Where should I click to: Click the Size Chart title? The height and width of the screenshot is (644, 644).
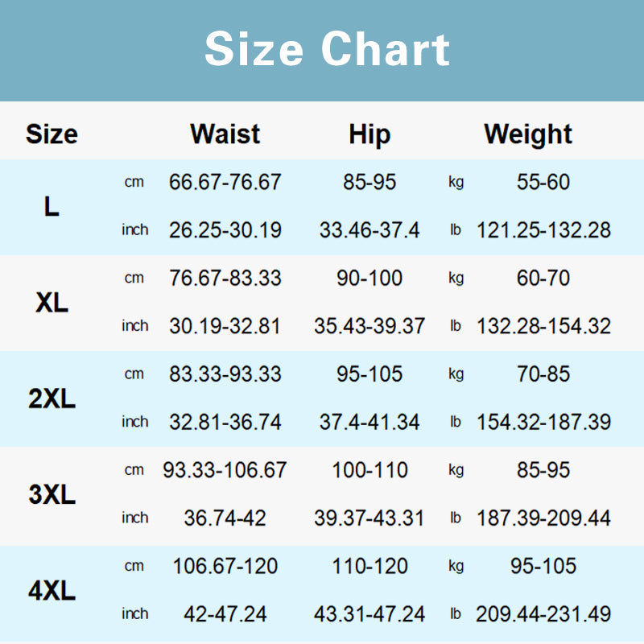pyautogui.click(x=327, y=49)
